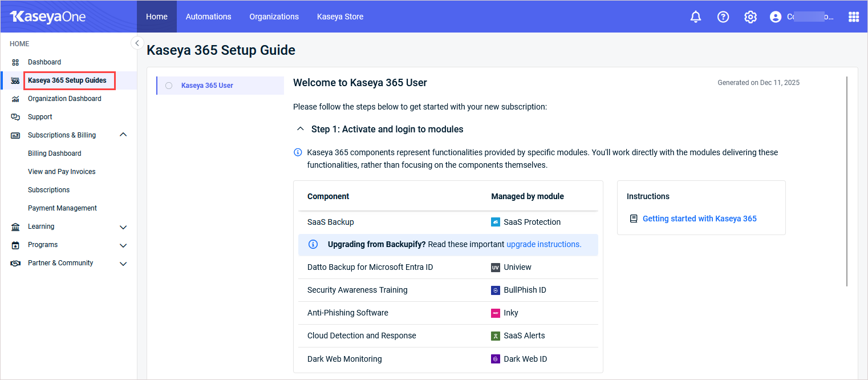Switch to the Automations tab
The width and height of the screenshot is (868, 380).
pyautogui.click(x=208, y=17)
